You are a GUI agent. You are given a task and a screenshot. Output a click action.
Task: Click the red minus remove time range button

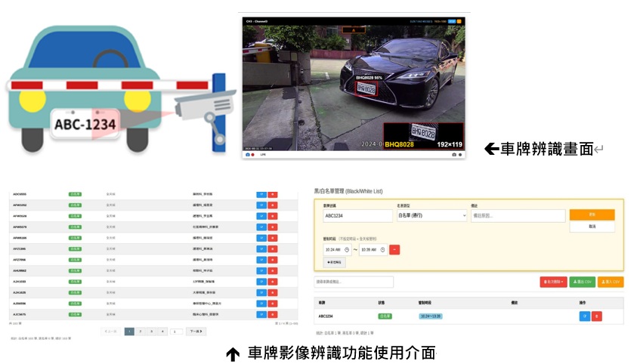pos(394,250)
